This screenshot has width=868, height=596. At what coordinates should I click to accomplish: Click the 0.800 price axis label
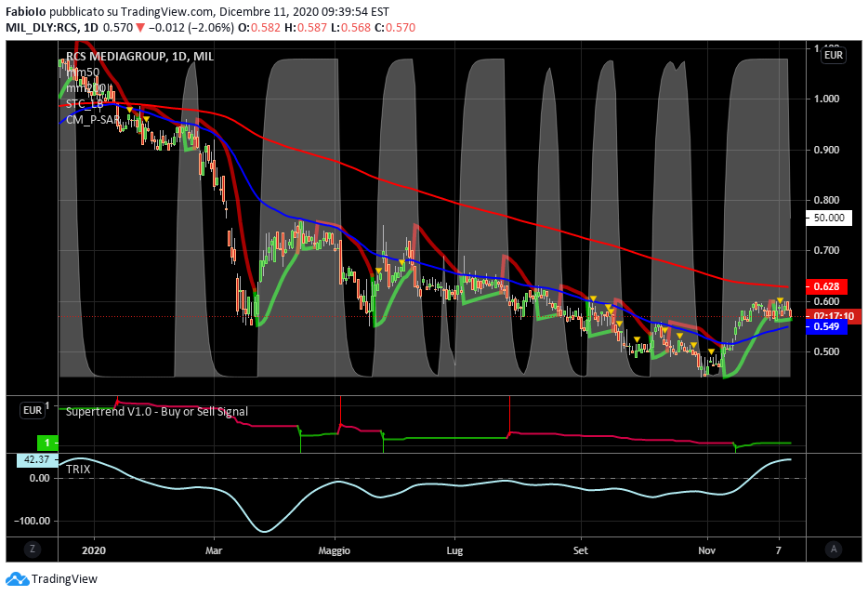[x=826, y=201]
